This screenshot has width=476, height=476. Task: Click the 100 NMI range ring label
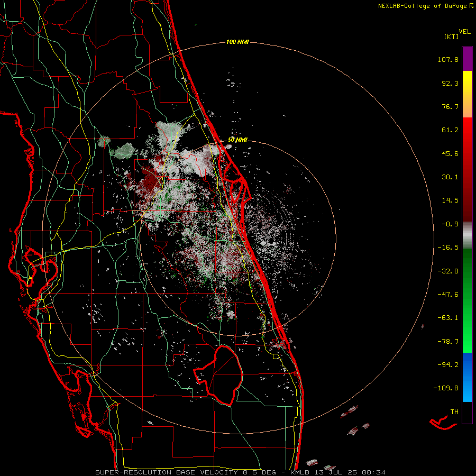(237, 42)
